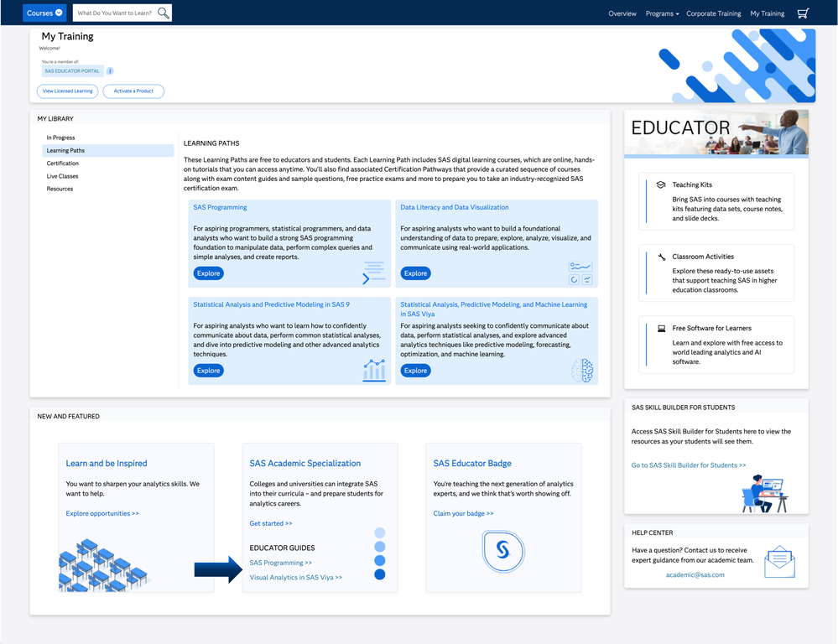Open the Classroom Activities link

point(703,257)
